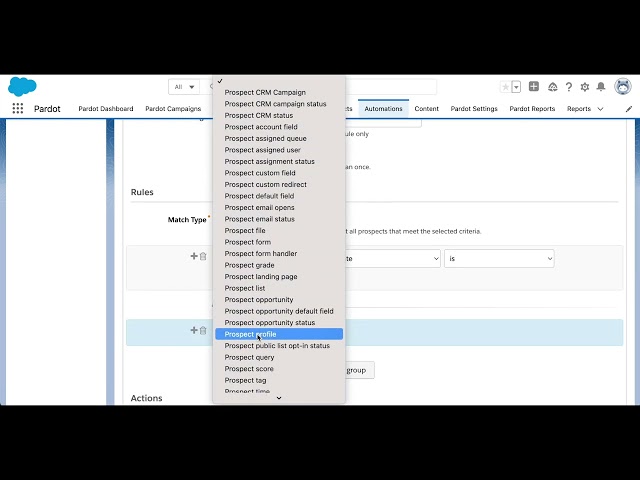
Task: Open the rule field dropdown left of 'is'
Action: pos(393,259)
